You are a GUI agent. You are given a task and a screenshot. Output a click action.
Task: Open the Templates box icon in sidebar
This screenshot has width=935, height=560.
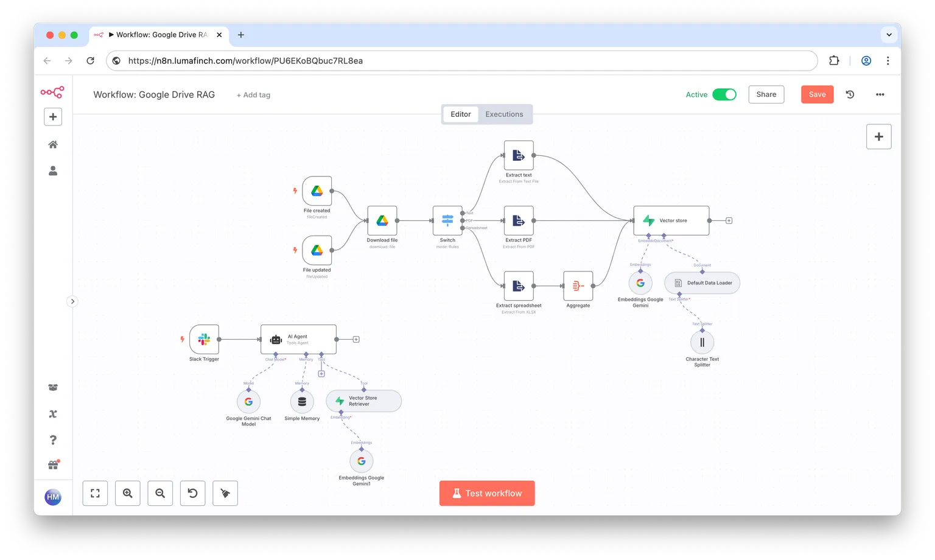click(x=53, y=388)
